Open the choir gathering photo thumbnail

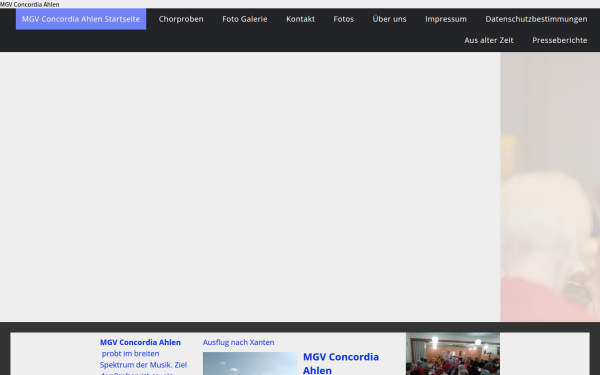(x=453, y=354)
